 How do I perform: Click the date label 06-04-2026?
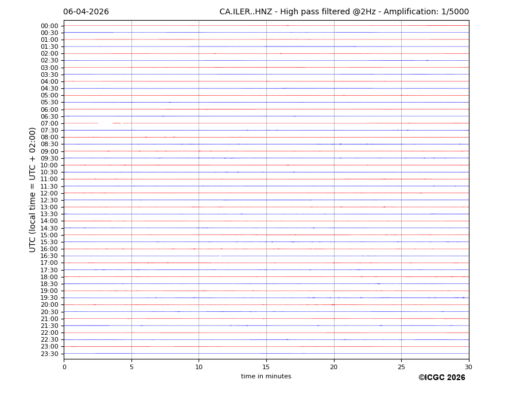coord(86,12)
